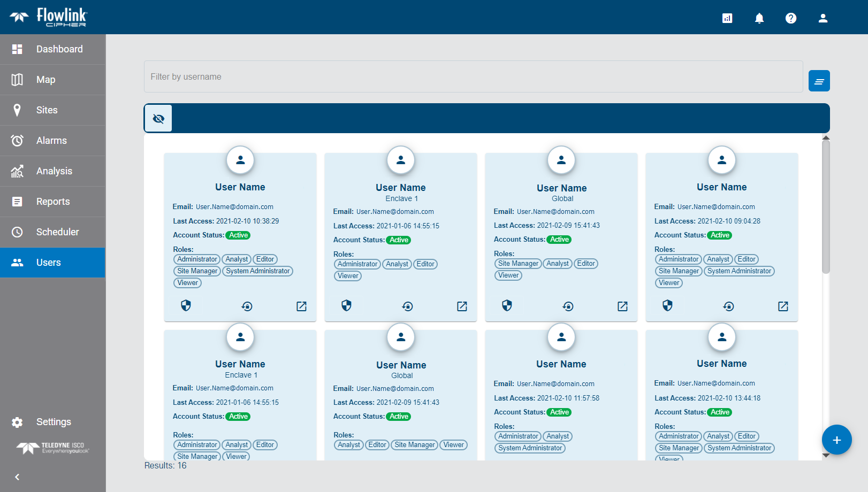This screenshot has height=492, width=868.
Task: Open Settings from the sidebar
Action: tap(52, 422)
